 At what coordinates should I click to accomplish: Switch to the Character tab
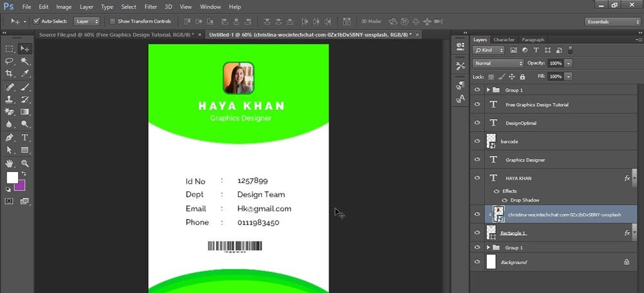point(504,39)
